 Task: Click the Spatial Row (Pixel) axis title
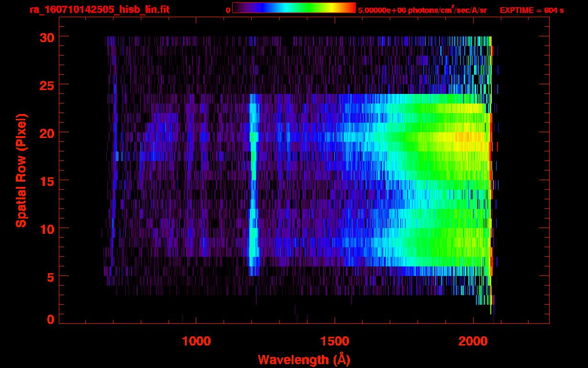(x=21, y=170)
